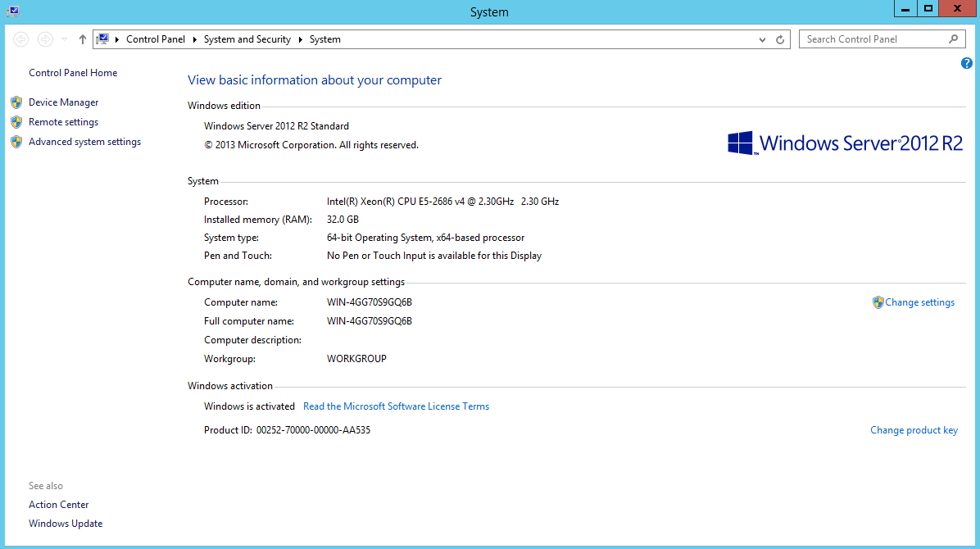The height and width of the screenshot is (549, 980).
Task: Refresh the System page
Action: [x=781, y=39]
